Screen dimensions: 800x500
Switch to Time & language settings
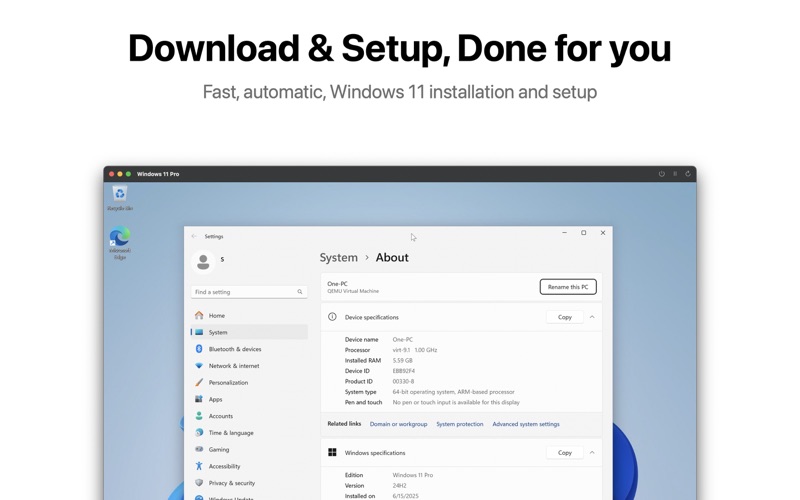[249, 433]
